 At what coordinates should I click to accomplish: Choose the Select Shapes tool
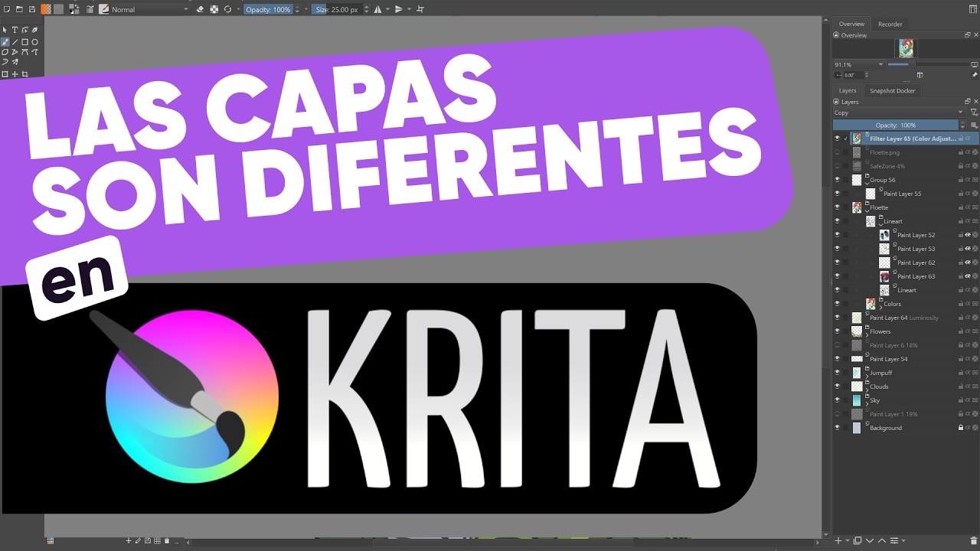[x=5, y=30]
